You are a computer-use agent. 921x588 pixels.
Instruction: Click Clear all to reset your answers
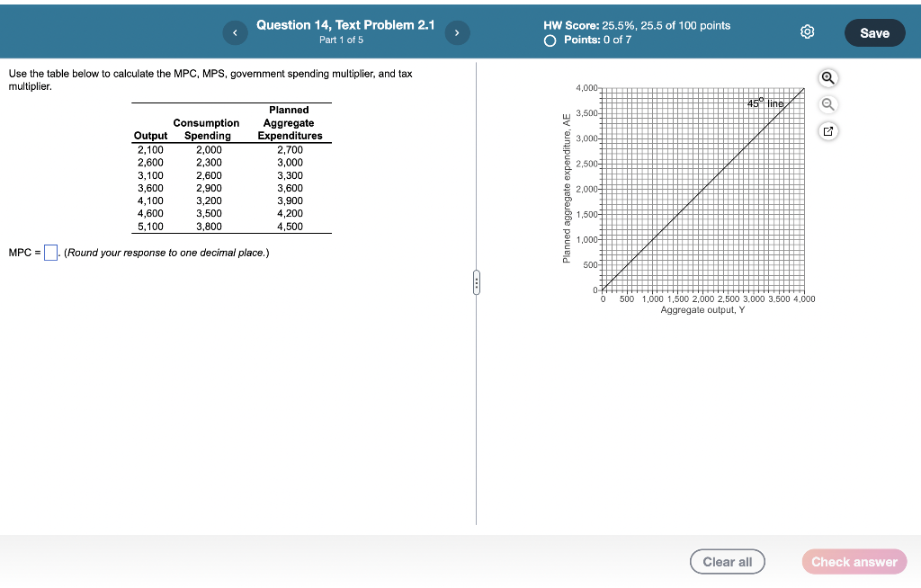tap(727, 561)
